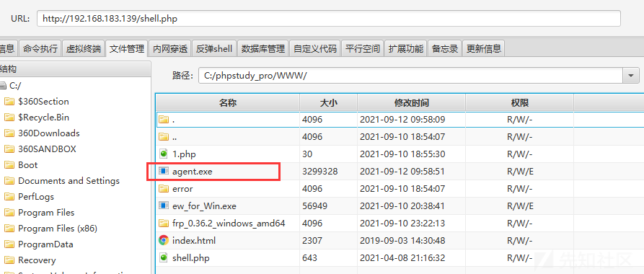Select the $360Section tree label
The height and width of the screenshot is (274, 644).
(43, 102)
